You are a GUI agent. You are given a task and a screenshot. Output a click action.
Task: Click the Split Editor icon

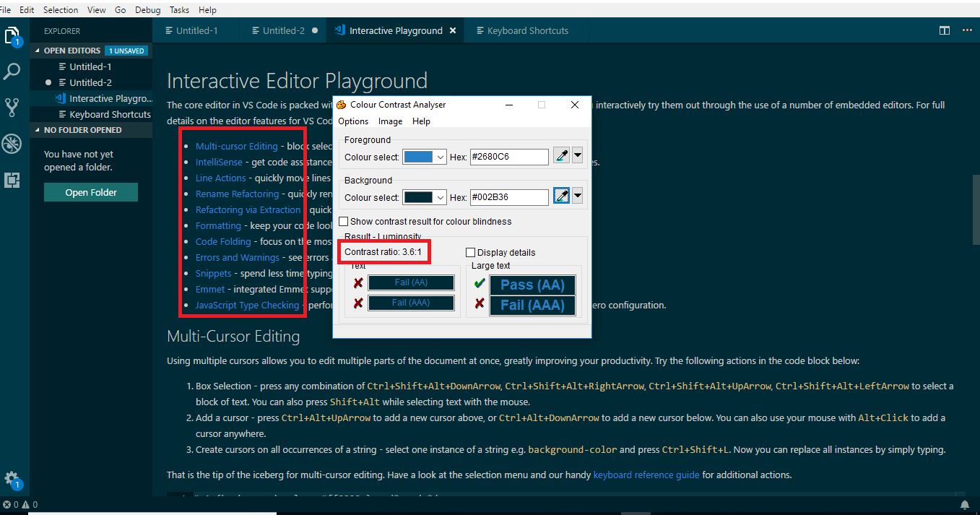click(945, 30)
